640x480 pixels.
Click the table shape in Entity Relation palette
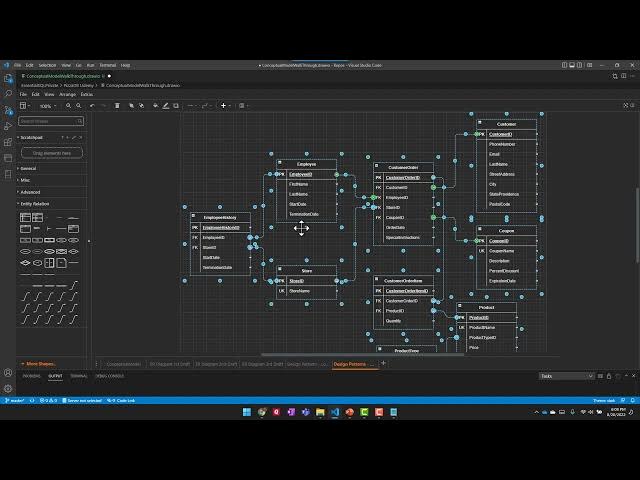tap(25, 217)
